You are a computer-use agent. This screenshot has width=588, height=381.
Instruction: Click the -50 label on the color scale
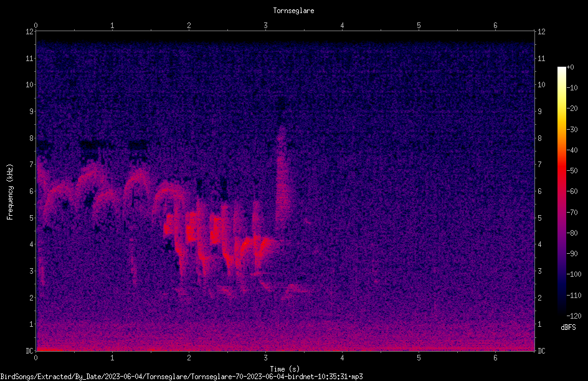pyautogui.click(x=572, y=170)
